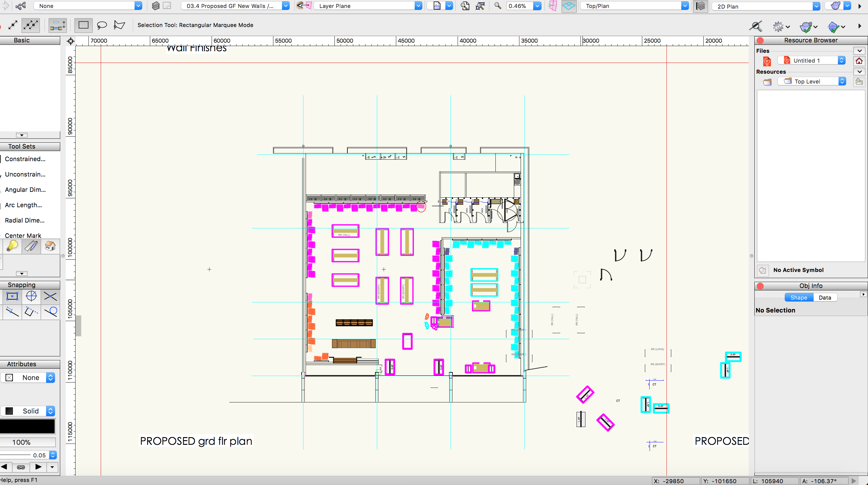The image size is (868, 485).
Task: Open the Top Level resources dropdown
Action: (x=843, y=81)
